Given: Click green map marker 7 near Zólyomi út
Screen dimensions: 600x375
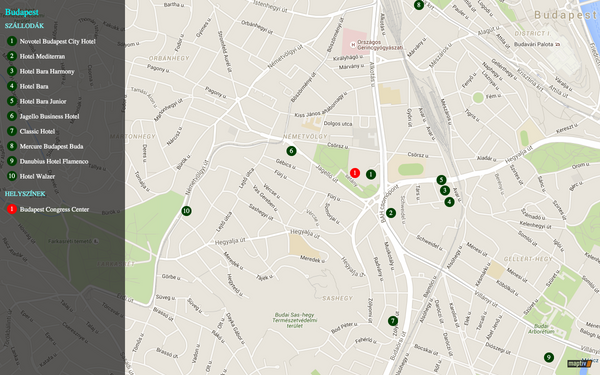Looking at the screenshot, I should pos(393,321).
